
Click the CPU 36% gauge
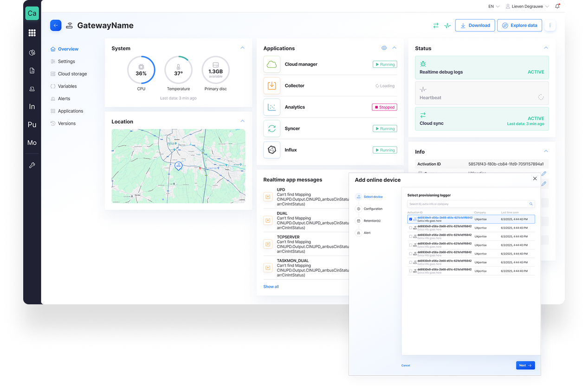(x=141, y=70)
